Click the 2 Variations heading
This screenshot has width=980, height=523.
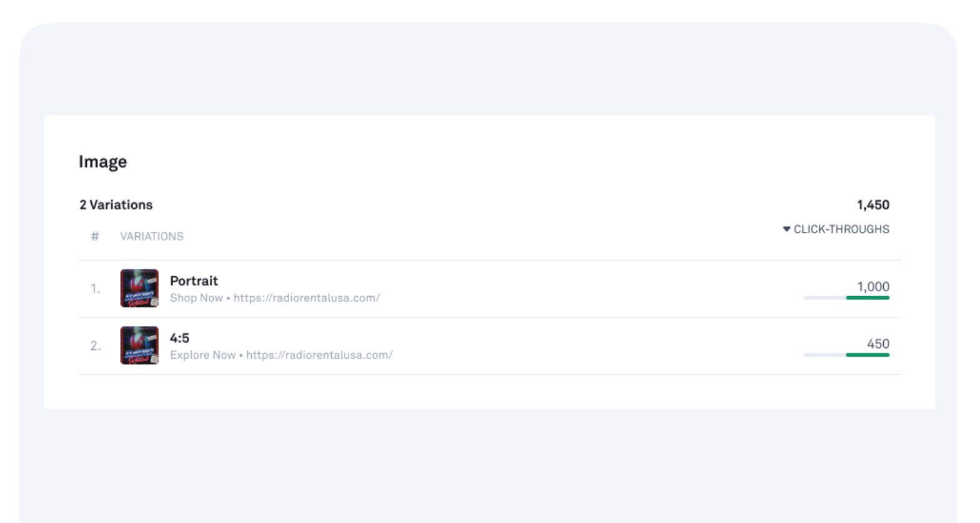tap(116, 205)
